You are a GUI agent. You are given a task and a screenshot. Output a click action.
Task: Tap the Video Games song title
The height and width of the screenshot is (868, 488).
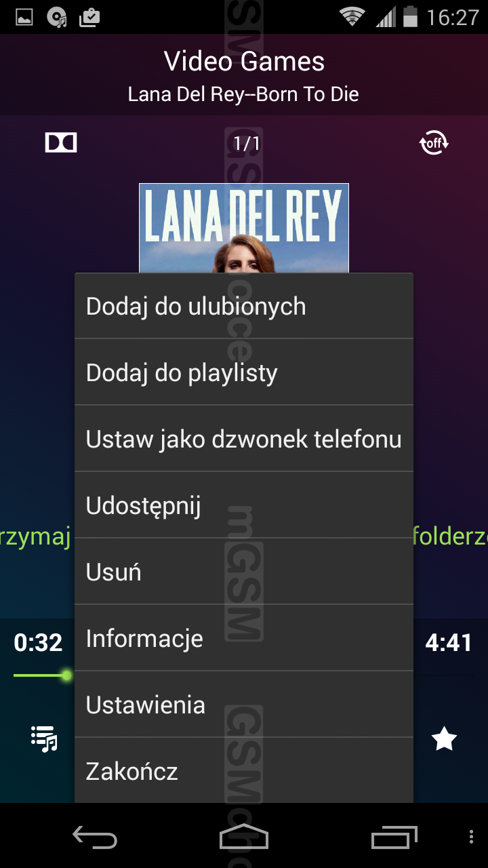point(244,62)
